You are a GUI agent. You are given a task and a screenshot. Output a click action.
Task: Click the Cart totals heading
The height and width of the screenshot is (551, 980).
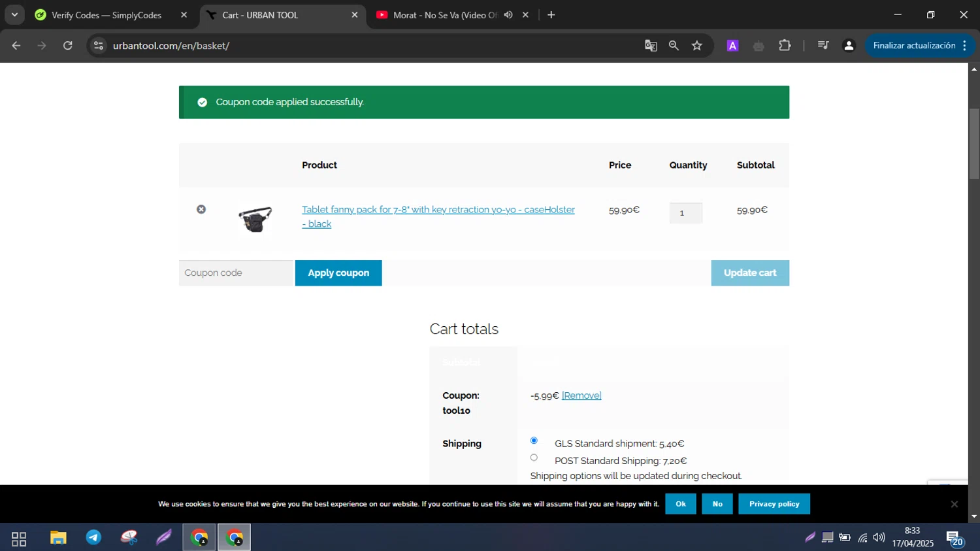point(464,329)
